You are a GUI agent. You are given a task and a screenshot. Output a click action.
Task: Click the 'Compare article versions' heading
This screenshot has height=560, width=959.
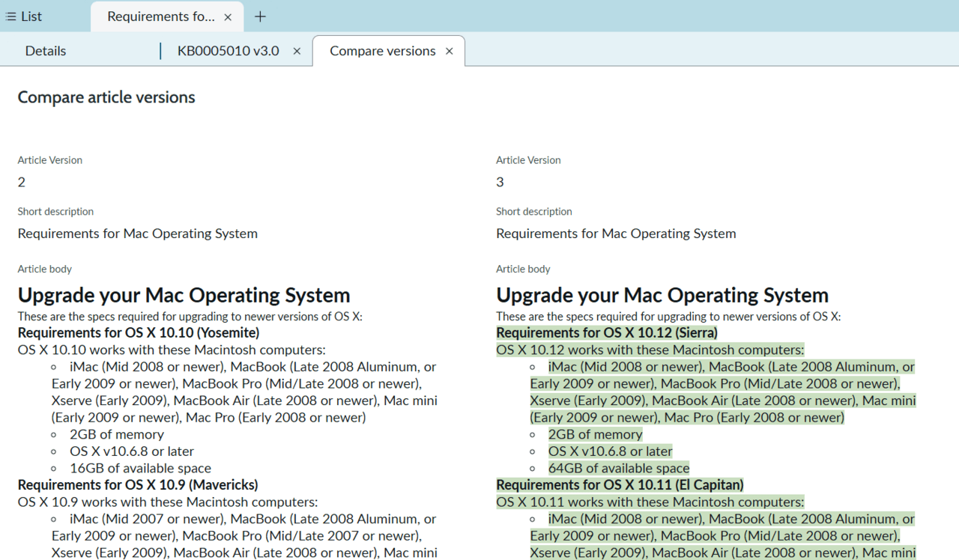106,97
